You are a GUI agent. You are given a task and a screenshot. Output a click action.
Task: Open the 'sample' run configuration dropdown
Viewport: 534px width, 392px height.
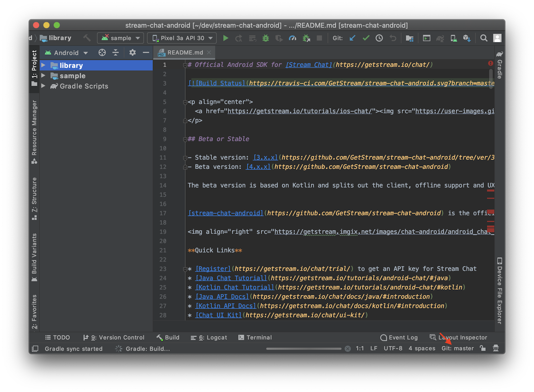tap(120, 38)
